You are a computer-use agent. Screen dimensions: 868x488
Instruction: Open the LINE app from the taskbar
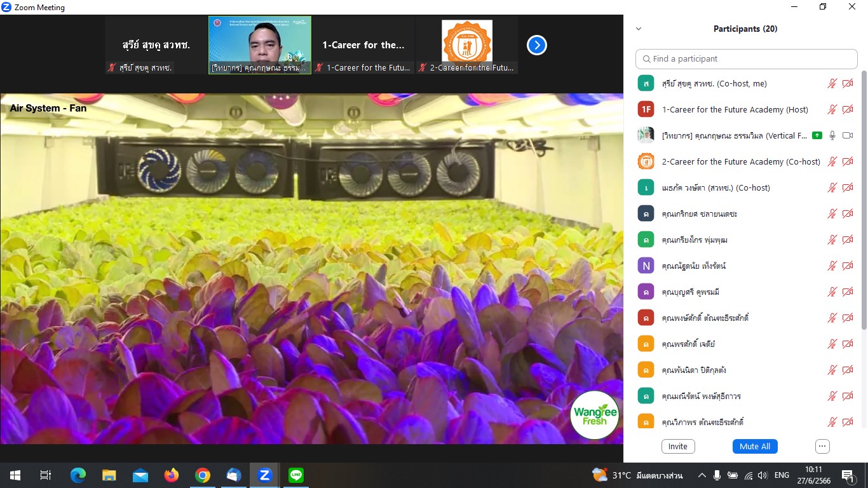(296, 475)
